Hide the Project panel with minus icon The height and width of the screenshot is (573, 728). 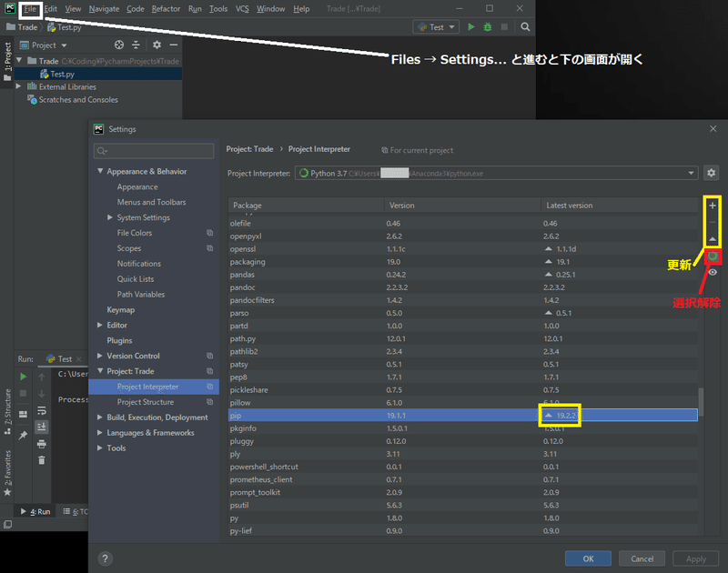click(x=174, y=45)
